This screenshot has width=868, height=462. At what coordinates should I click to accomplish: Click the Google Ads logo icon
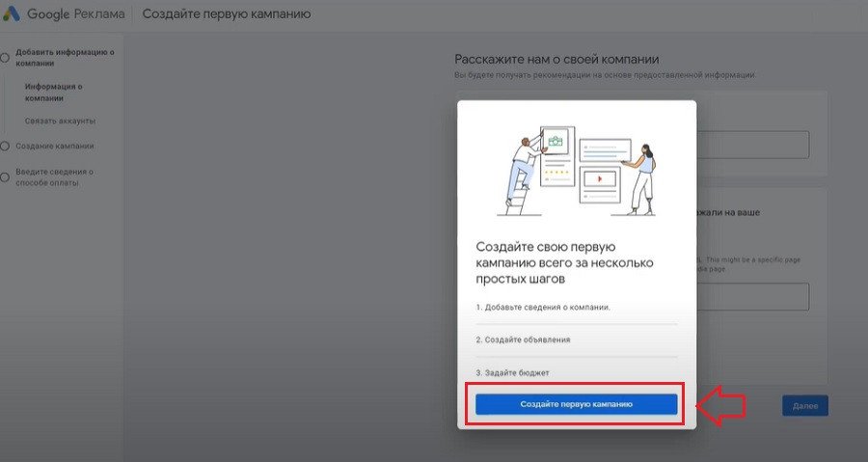coord(11,14)
